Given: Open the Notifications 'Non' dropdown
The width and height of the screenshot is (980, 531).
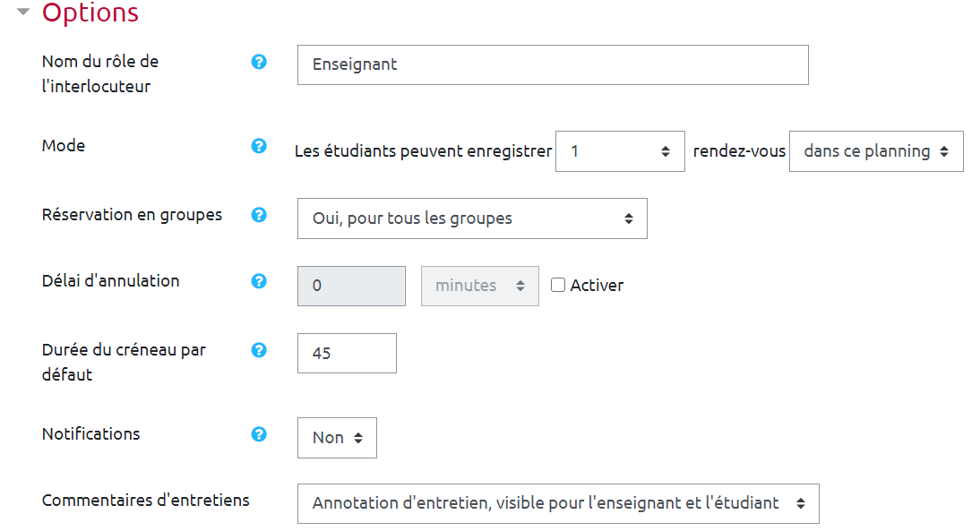Looking at the screenshot, I should (337, 438).
